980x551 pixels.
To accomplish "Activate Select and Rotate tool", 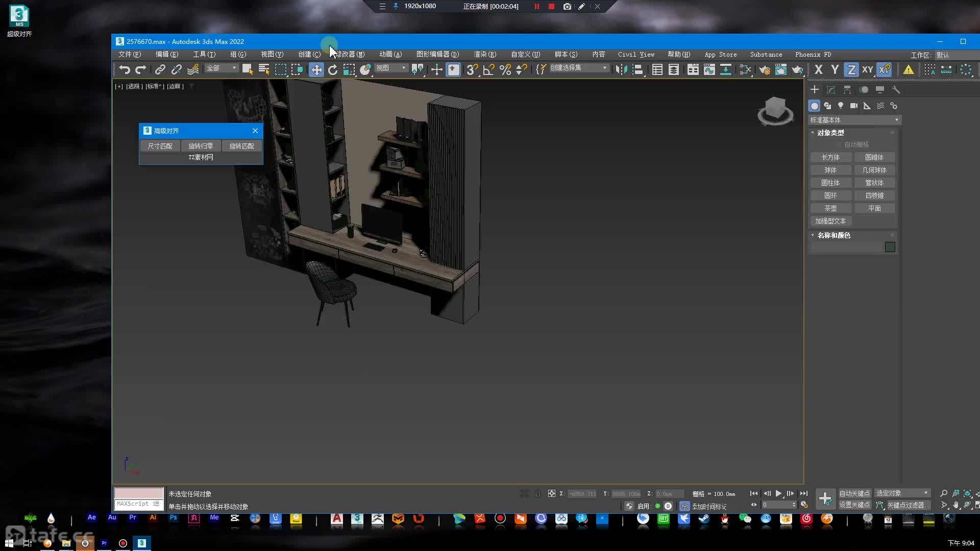I will (333, 70).
